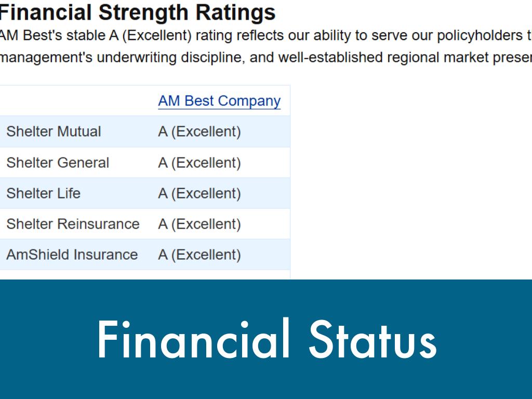Click AmShield Insurance's A (Excellent) rating
This screenshot has width=532, height=399.
click(x=199, y=255)
